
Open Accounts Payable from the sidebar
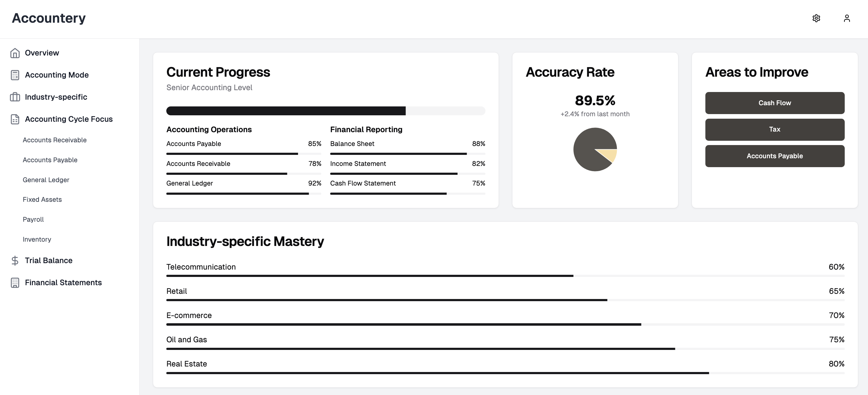click(50, 159)
